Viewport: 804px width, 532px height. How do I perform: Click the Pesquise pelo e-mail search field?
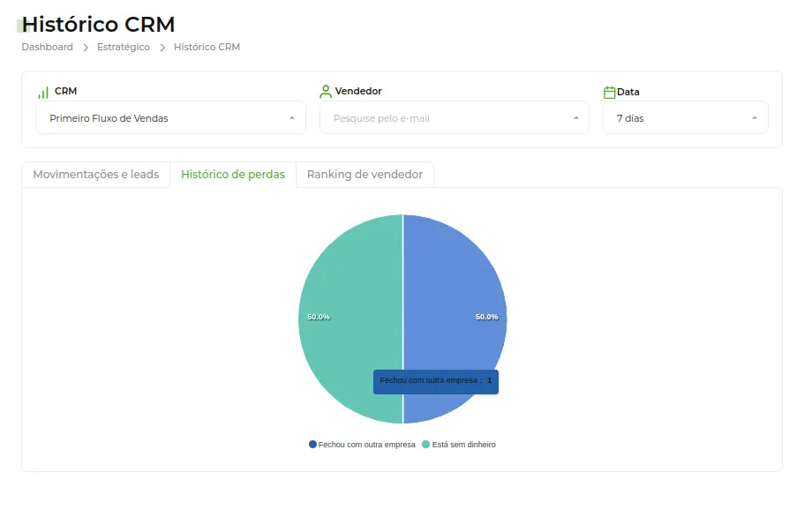(x=455, y=118)
